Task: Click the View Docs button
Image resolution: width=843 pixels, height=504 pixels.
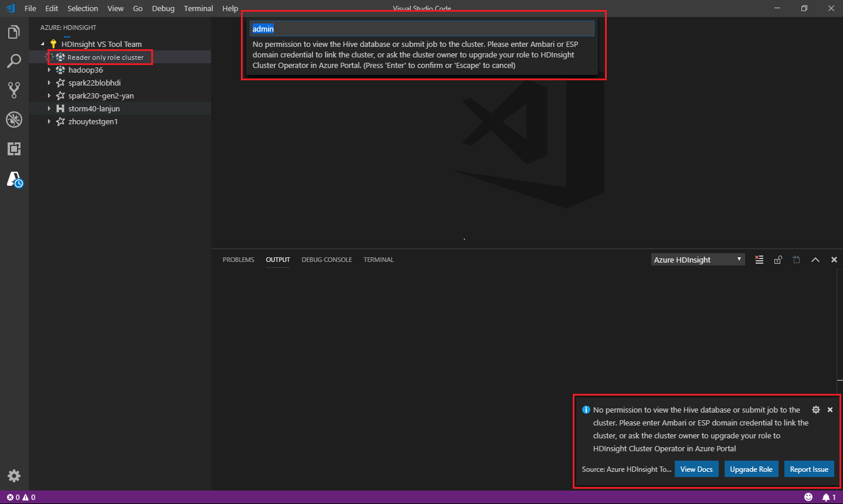Action: click(x=696, y=468)
